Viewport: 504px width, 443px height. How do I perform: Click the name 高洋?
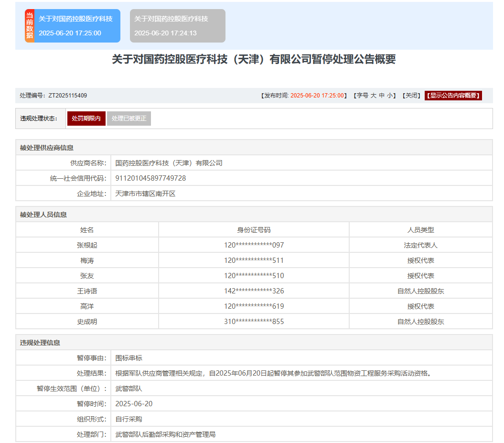coord(87,306)
